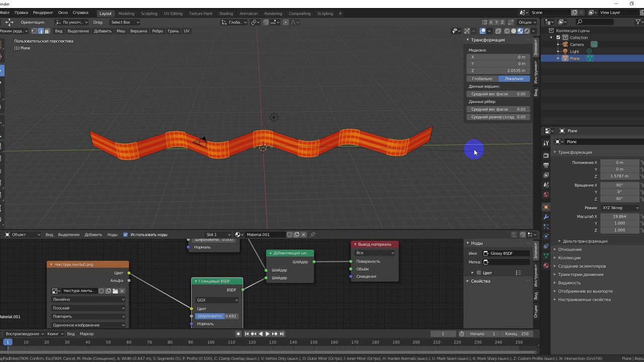
Task: Open image file with folder icon in texture node
Action: pyautogui.click(x=115, y=291)
